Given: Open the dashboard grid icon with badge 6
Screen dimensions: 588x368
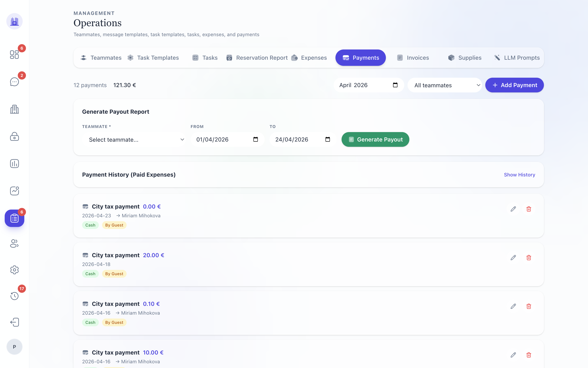Looking at the screenshot, I should pyautogui.click(x=14, y=55).
